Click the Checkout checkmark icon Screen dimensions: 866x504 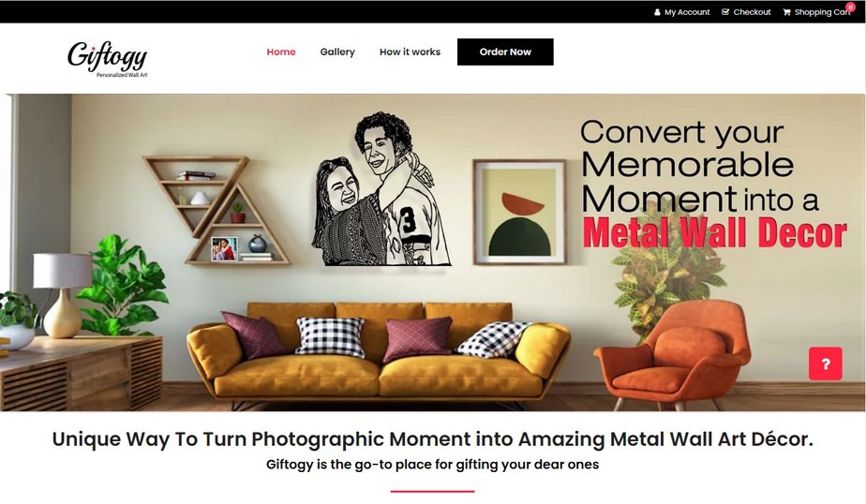click(725, 11)
